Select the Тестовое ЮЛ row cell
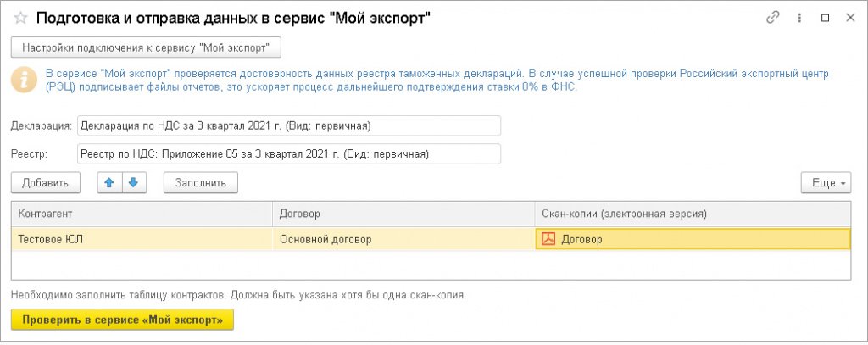868x345 pixels. [x=142, y=239]
